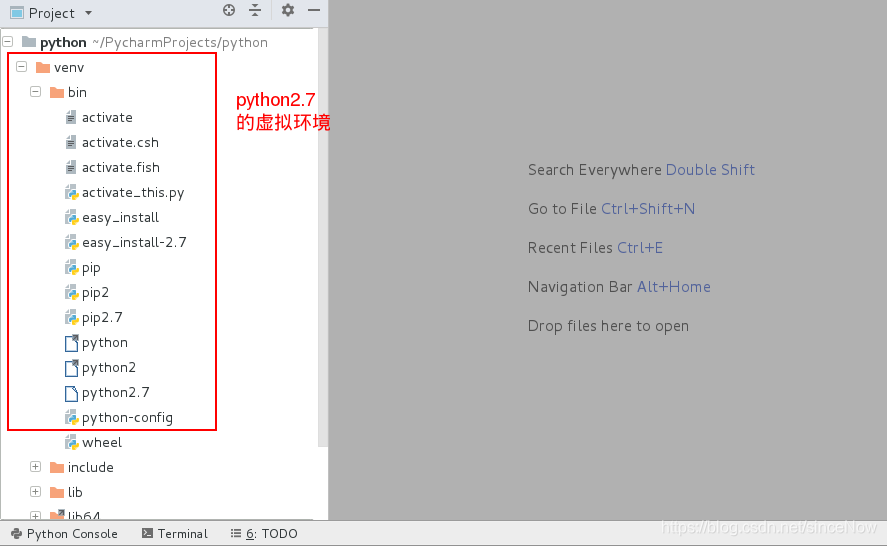Select the include folder name
The height and width of the screenshot is (546, 887).
pos(91,467)
